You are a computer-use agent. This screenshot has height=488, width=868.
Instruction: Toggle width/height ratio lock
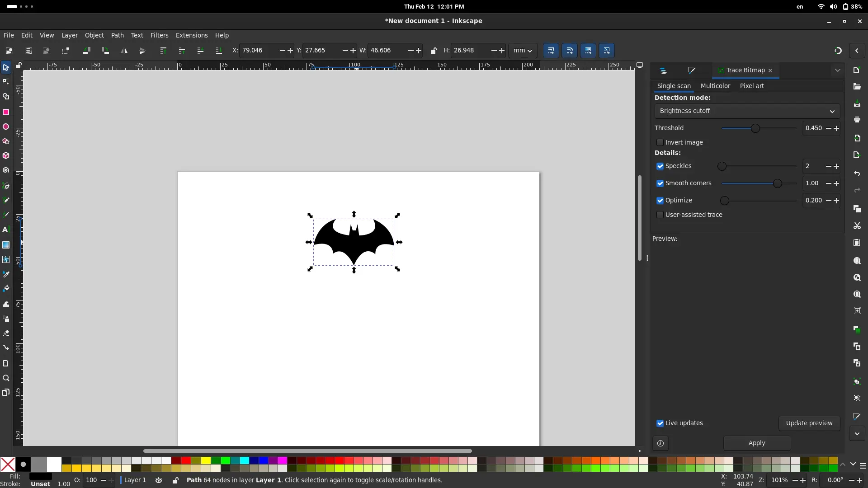433,51
